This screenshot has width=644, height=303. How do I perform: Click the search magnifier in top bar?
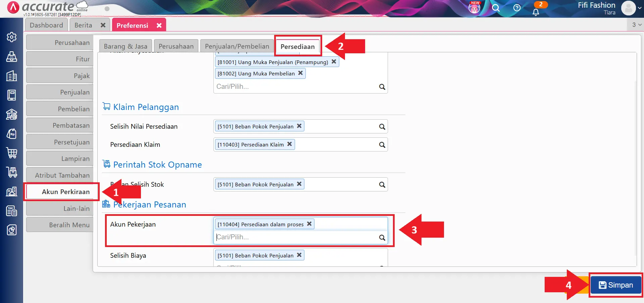point(496,8)
